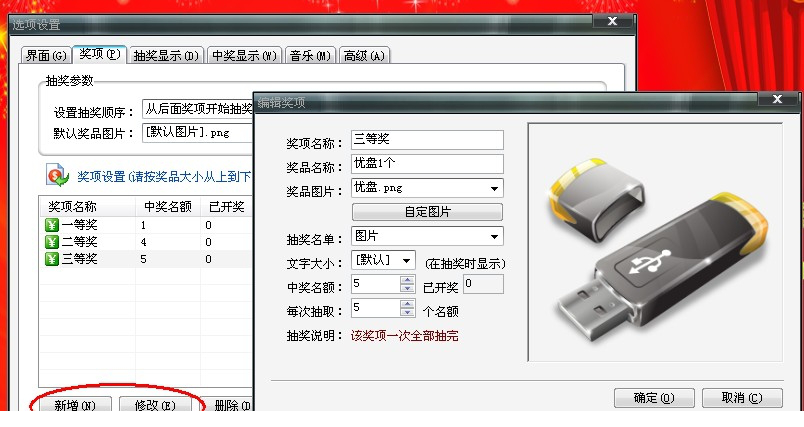Click the 取消(C) button

(742, 398)
